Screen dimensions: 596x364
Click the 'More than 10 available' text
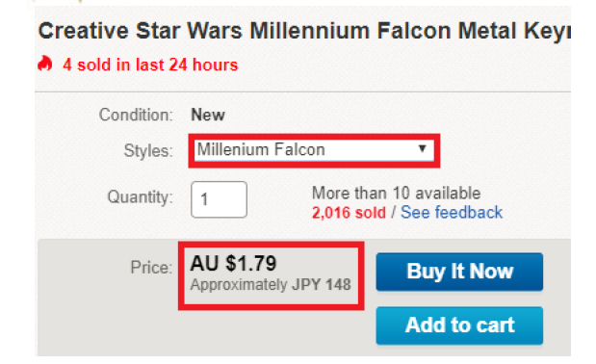(x=396, y=193)
